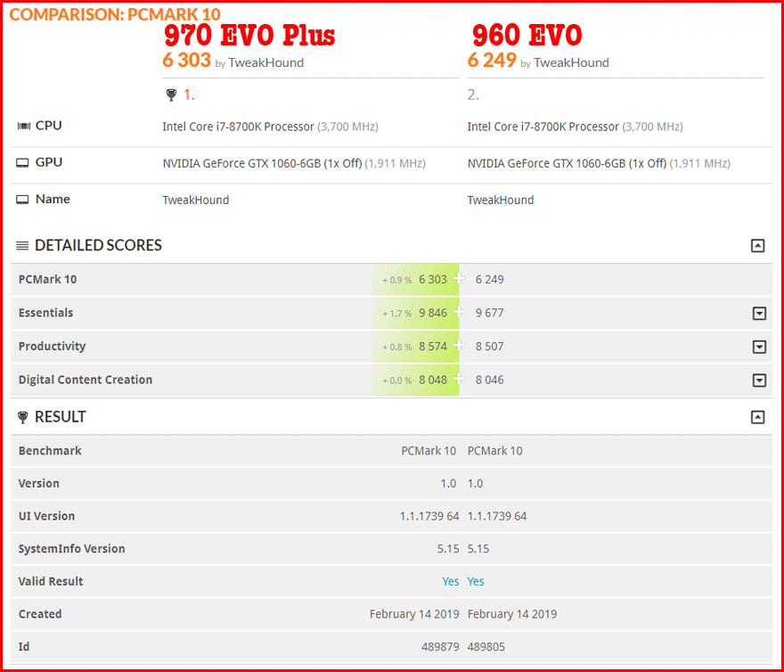Screen dimensions: 784x672
Task: Expand the Productivity score details
Action: 759,347
